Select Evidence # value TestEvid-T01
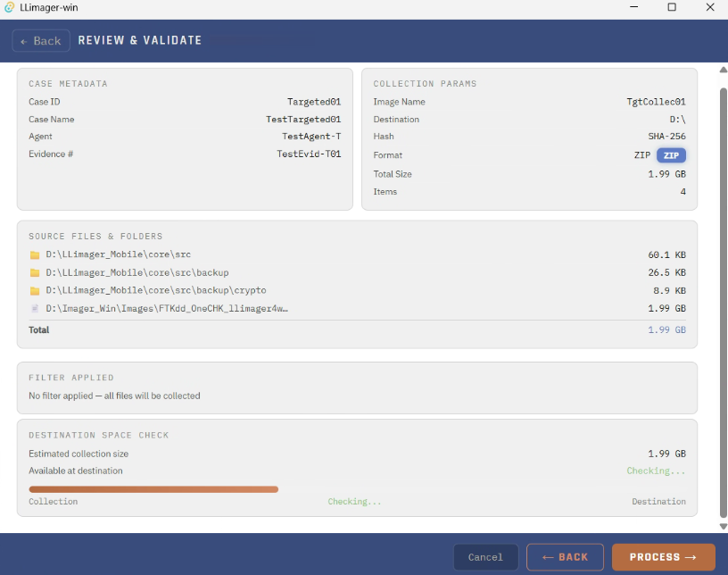The image size is (728, 575). pyautogui.click(x=309, y=154)
